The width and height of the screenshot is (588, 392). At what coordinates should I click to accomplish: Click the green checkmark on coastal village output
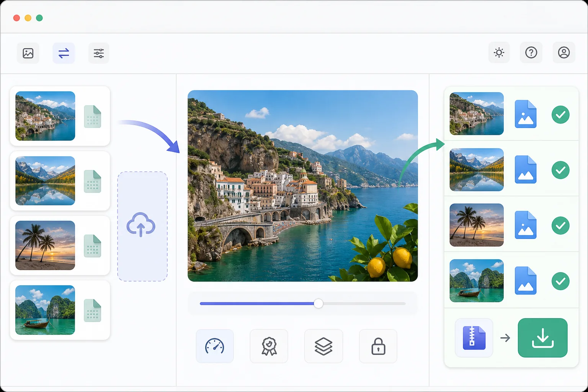(560, 114)
